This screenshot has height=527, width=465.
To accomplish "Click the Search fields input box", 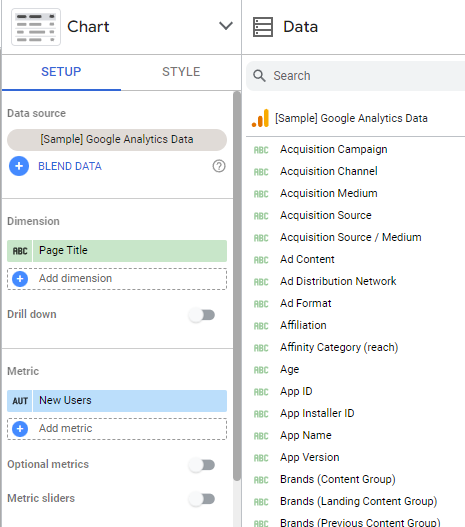I will click(x=356, y=76).
